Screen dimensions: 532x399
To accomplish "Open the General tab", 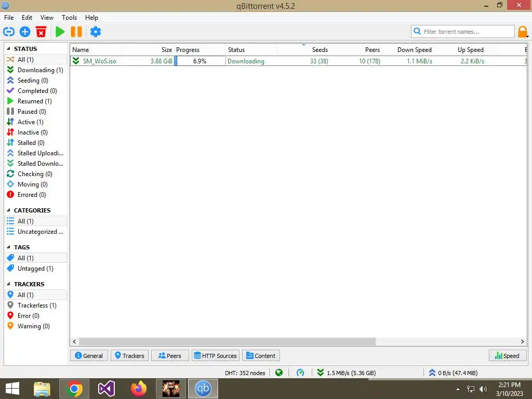I will tap(89, 355).
